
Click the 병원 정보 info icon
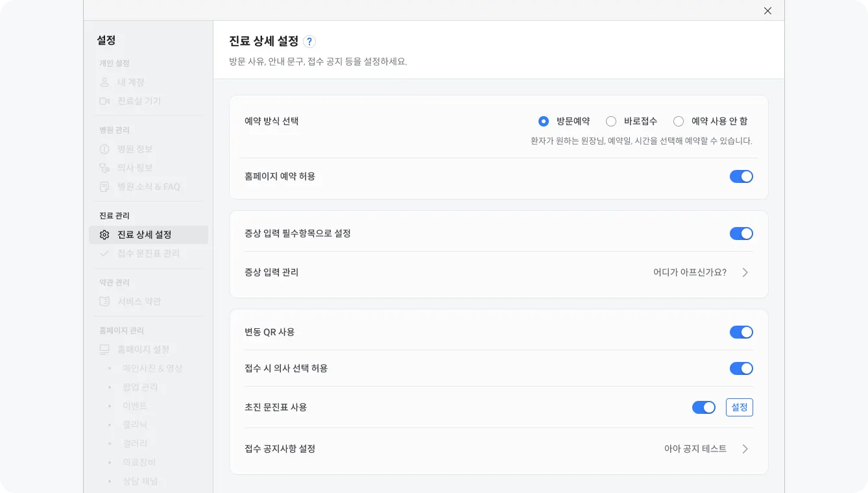click(104, 149)
